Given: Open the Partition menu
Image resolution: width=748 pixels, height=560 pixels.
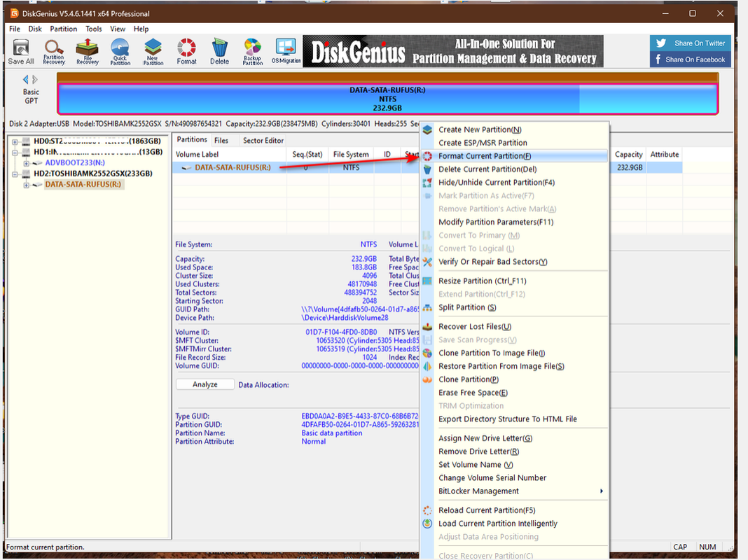Looking at the screenshot, I should click(64, 29).
